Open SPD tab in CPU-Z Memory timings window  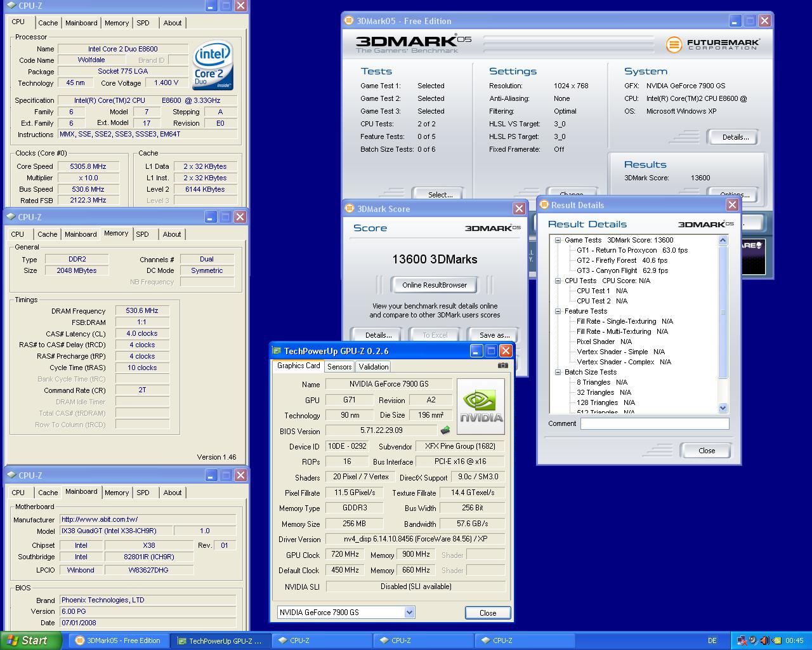[x=142, y=234]
